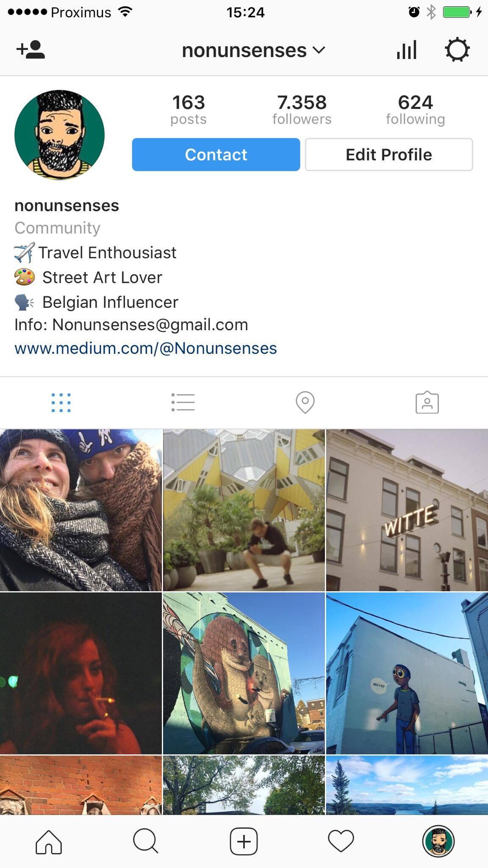Go to the home feed icon
This screenshot has height=868, width=488.
tap(49, 841)
